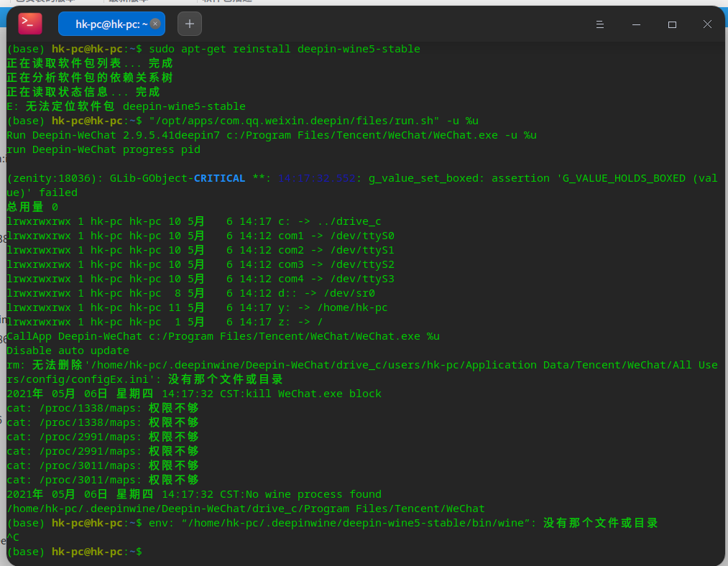Open a new terminal tab with plus button

[x=190, y=24]
